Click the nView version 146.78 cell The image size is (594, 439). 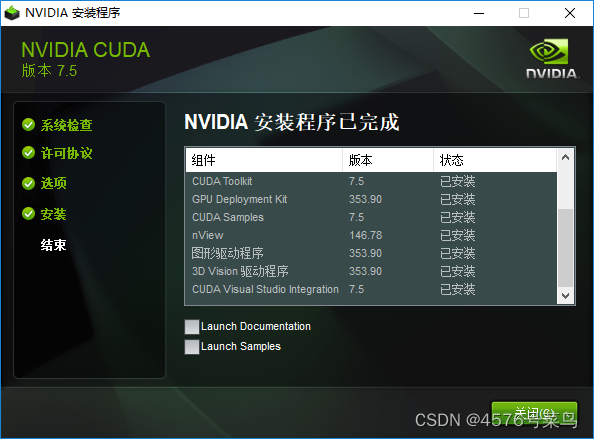point(366,235)
